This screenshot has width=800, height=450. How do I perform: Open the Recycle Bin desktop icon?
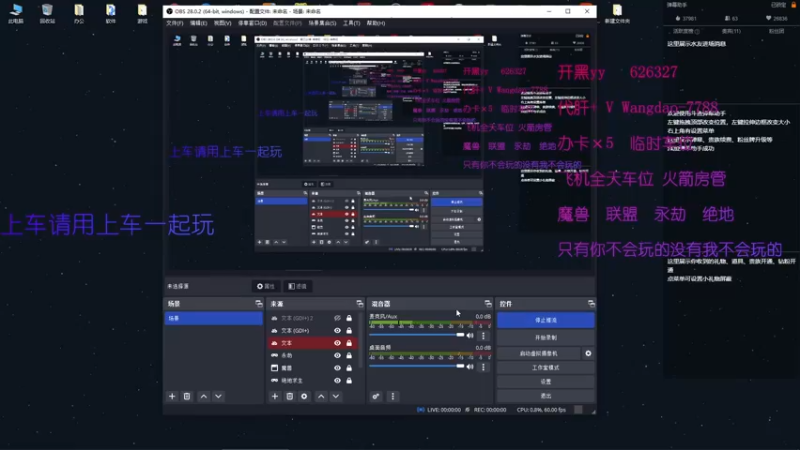(x=47, y=13)
